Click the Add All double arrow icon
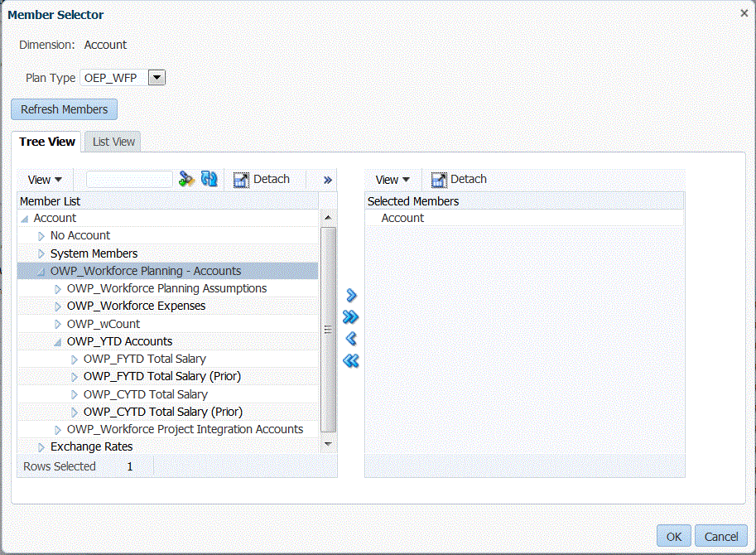Image resolution: width=756 pixels, height=555 pixels. click(350, 316)
